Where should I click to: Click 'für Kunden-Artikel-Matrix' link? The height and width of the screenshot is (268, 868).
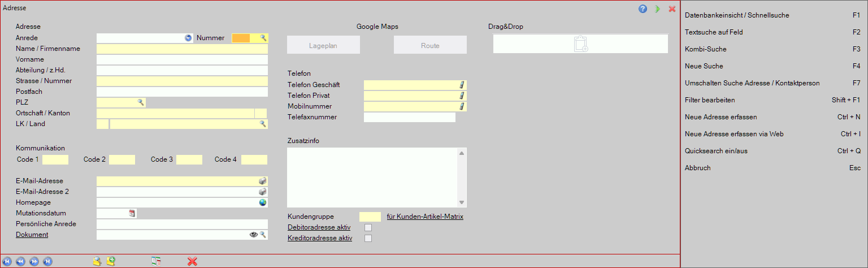[424, 217]
